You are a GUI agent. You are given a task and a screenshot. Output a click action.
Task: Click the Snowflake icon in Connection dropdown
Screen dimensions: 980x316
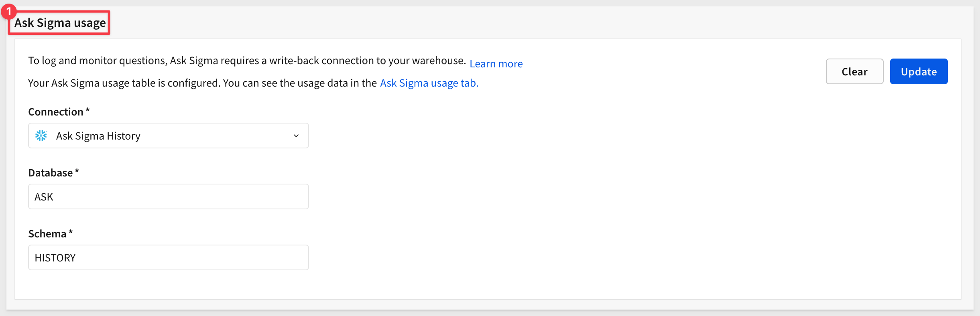pyautogui.click(x=41, y=136)
